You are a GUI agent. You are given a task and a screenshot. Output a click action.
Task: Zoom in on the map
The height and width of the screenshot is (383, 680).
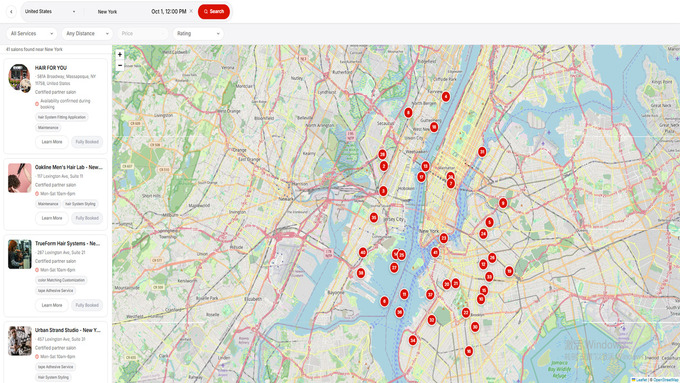coord(120,55)
